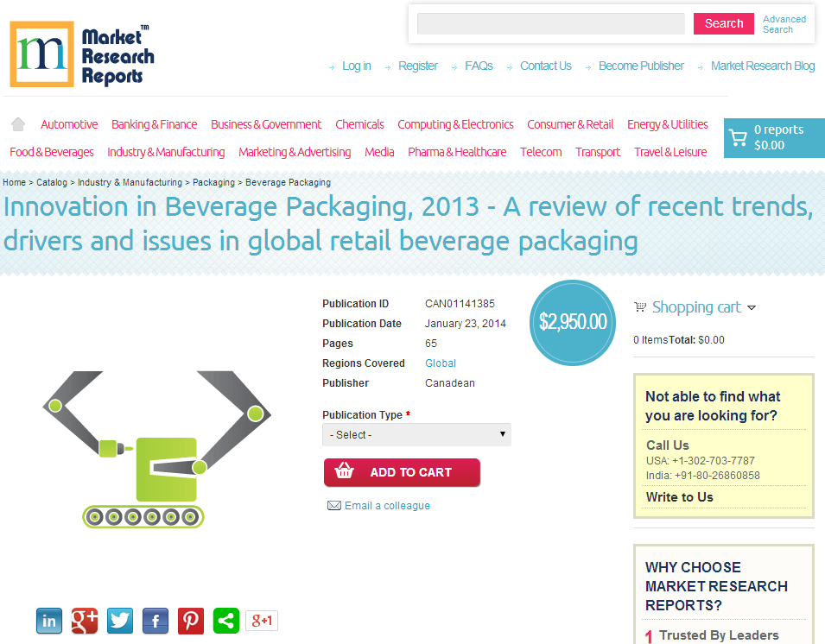The height and width of the screenshot is (644, 825).
Task: Pin page with Pinterest icon
Action: point(190,621)
